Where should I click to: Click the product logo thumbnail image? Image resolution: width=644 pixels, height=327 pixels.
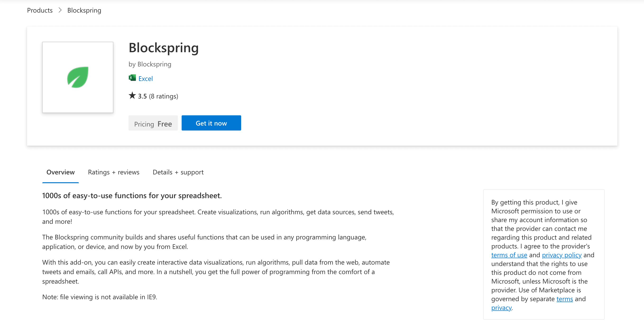[x=78, y=78]
